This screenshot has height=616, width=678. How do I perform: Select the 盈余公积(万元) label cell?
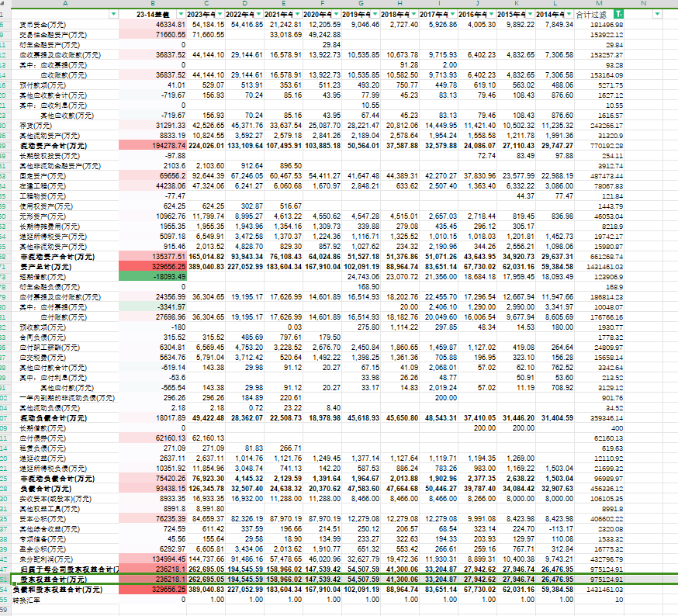coord(65,549)
